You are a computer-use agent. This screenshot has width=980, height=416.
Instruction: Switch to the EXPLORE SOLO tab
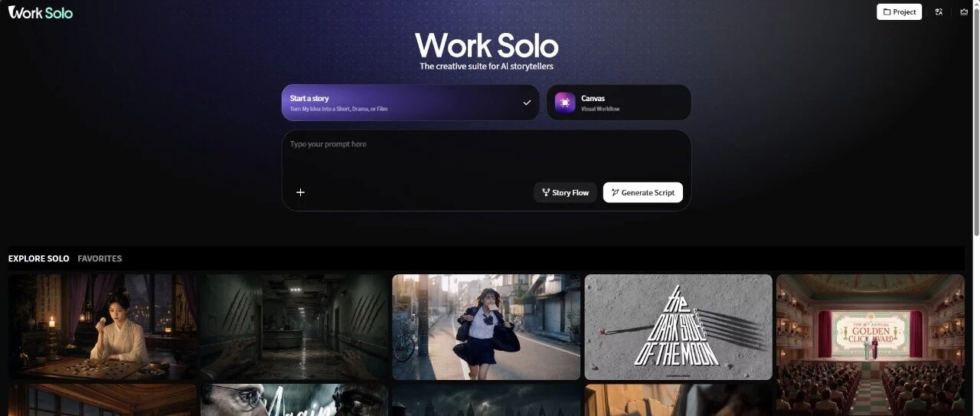(38, 259)
